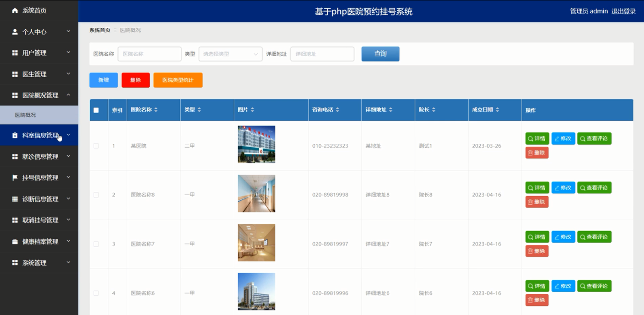Click the orange 医院类型统计 button
The image size is (644, 315).
[x=178, y=80]
